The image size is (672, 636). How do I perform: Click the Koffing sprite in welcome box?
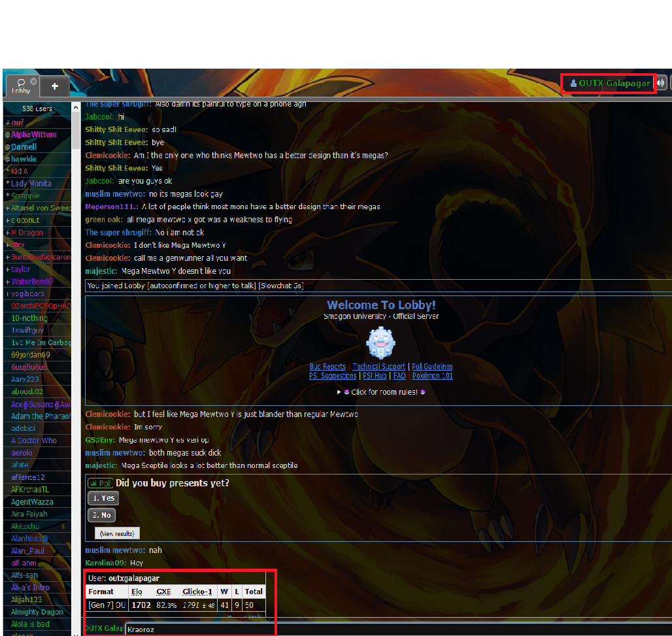(380, 343)
